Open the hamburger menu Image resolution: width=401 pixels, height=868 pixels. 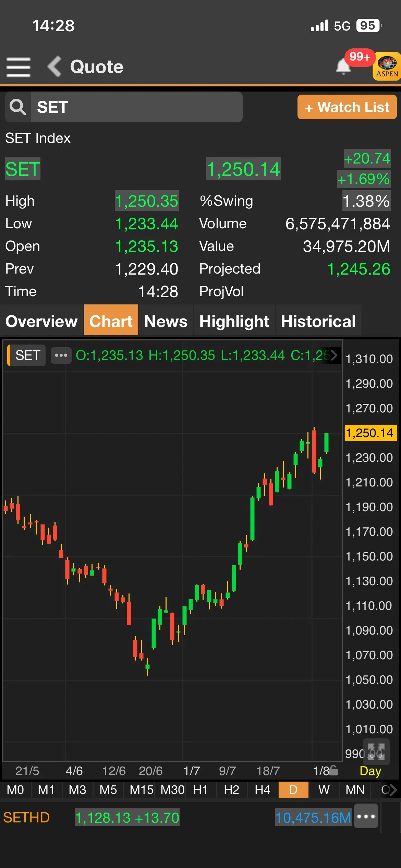[18, 67]
